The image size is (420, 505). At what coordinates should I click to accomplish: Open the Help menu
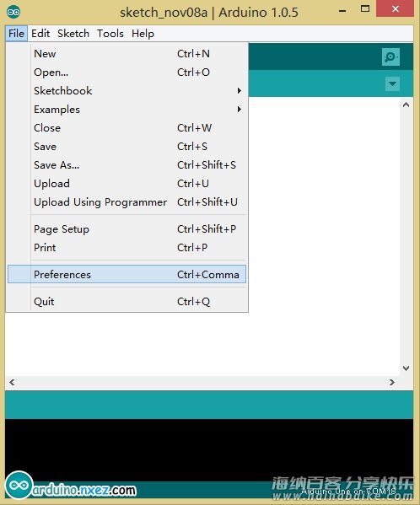pyautogui.click(x=143, y=34)
